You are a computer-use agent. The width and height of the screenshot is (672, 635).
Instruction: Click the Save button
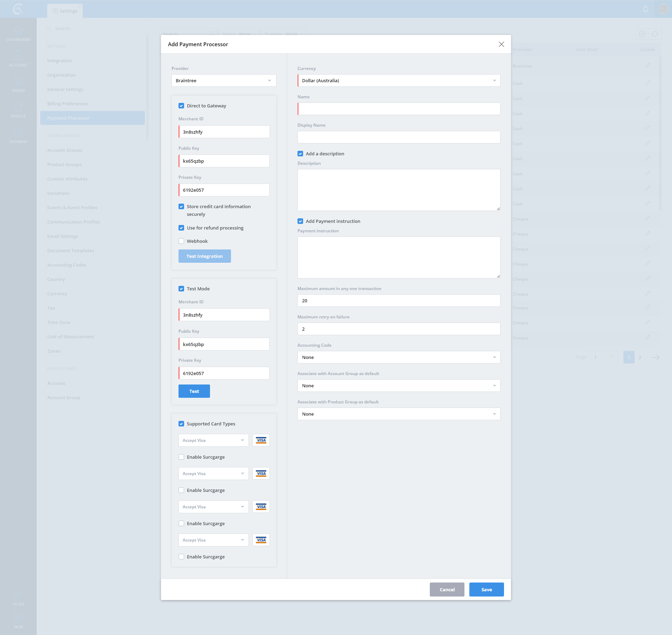pyautogui.click(x=486, y=590)
